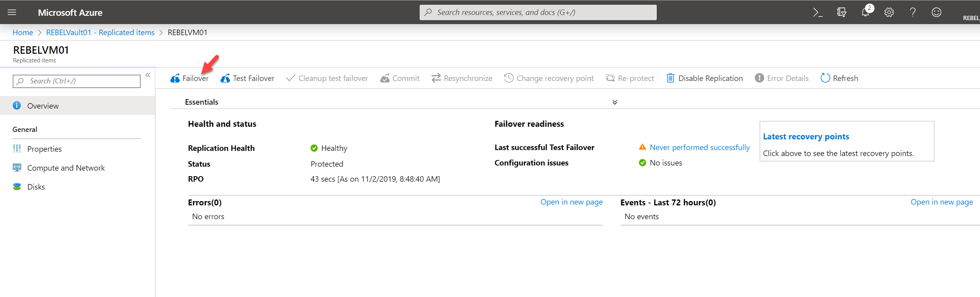980x297 pixels.
Task: Go to REBELVault01 - Replicated items breadcrumb
Action: (100, 32)
